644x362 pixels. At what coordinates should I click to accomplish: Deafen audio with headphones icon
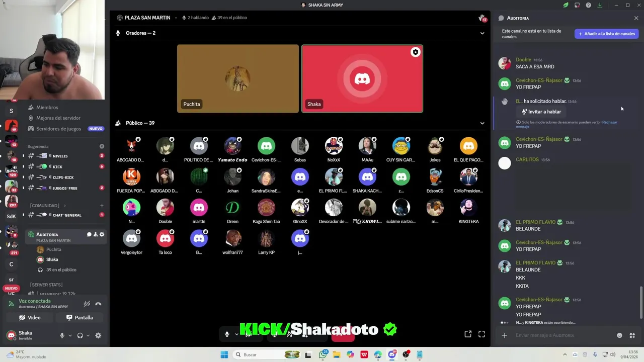tap(80, 335)
